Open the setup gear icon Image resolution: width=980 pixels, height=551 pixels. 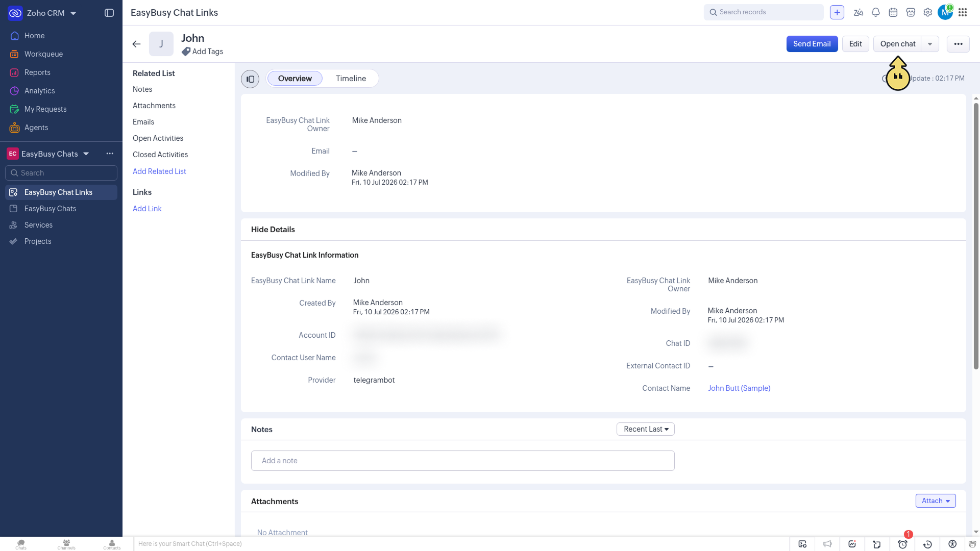928,12
